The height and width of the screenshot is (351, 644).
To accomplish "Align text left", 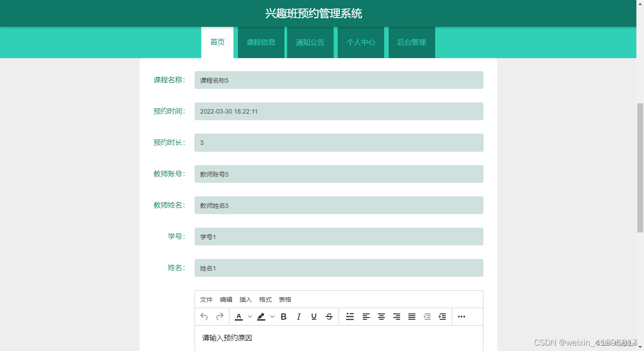I will [x=366, y=317].
